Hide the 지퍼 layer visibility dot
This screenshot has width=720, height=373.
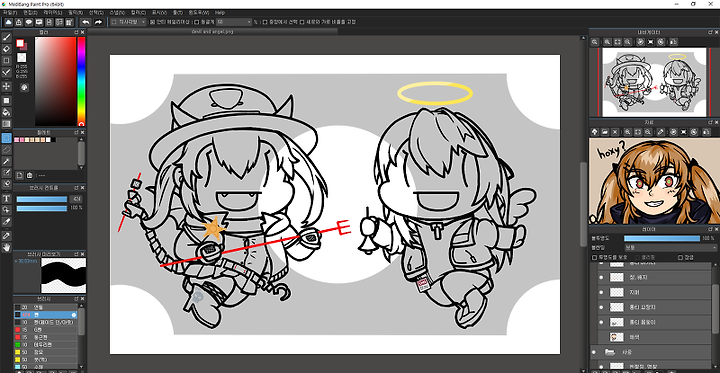(x=601, y=292)
